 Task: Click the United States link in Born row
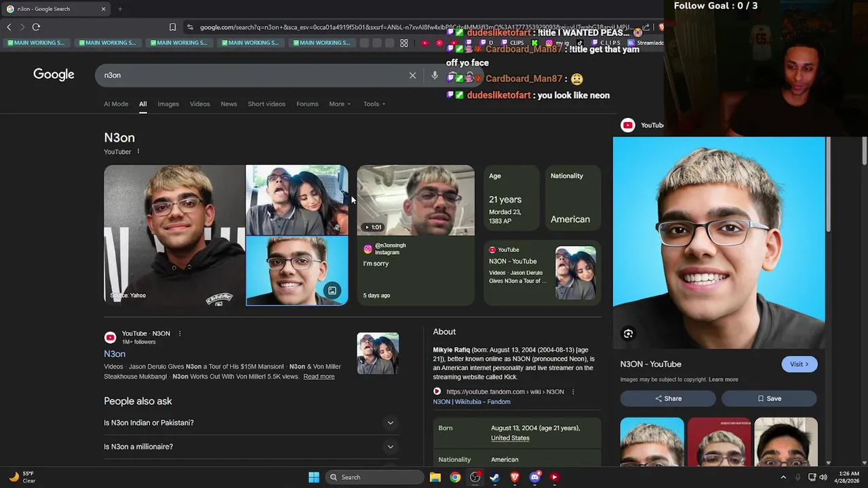tap(510, 438)
